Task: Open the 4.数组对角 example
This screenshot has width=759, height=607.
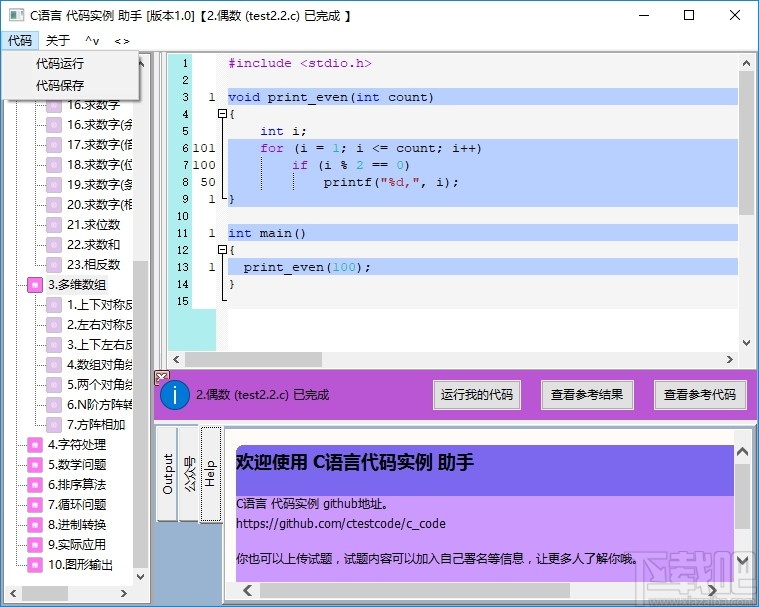Action: tap(99, 364)
